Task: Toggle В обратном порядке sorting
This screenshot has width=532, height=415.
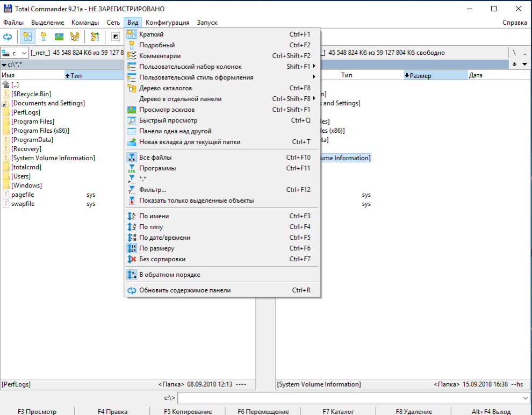Action: 222,275
